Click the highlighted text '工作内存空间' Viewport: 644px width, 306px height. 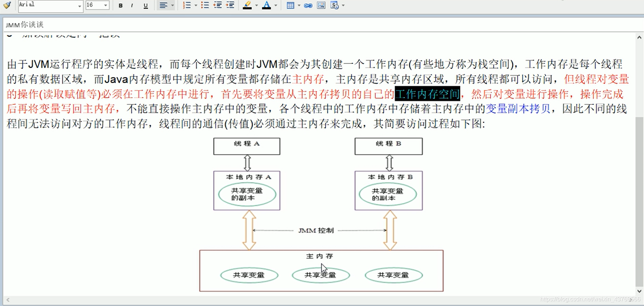pyautogui.click(x=427, y=94)
